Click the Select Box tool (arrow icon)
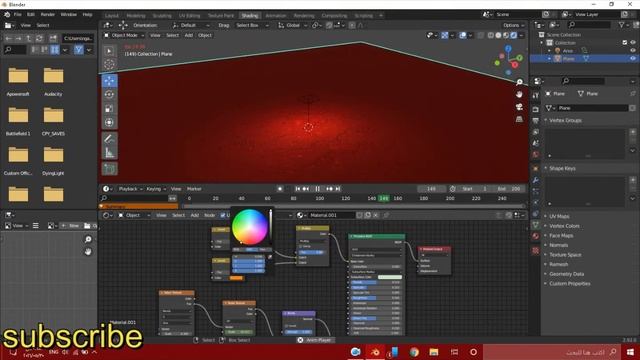 coord(109,51)
